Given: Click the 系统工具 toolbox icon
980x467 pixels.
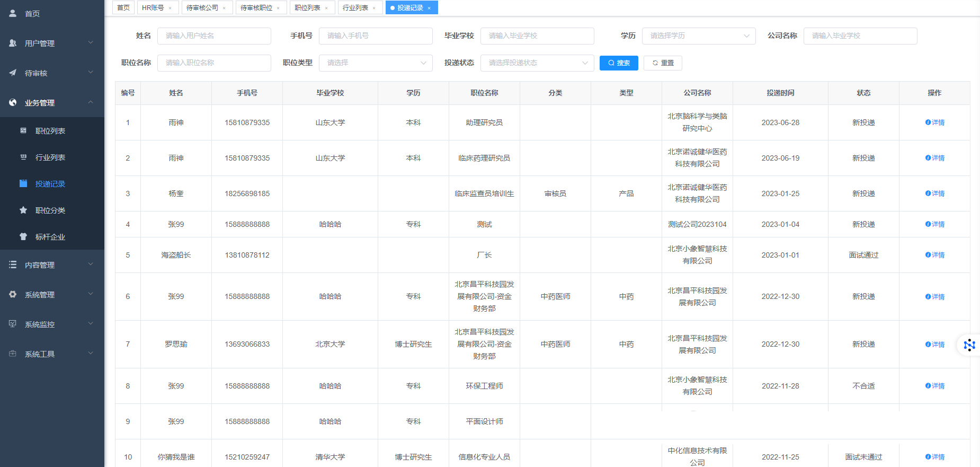Looking at the screenshot, I should click(x=13, y=354).
